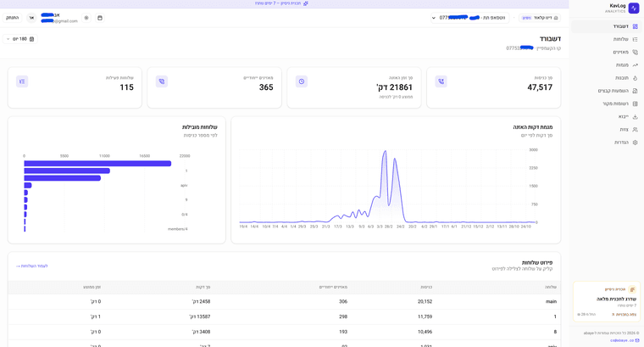Open the שלוחות (extensions) sidebar page
Screen dimensions: 644x347
click(x=620, y=39)
